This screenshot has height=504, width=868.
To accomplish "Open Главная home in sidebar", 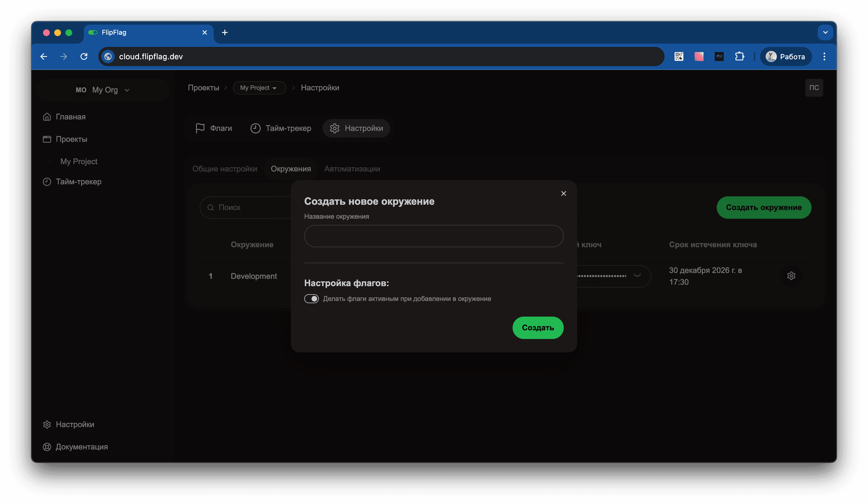I will click(71, 117).
